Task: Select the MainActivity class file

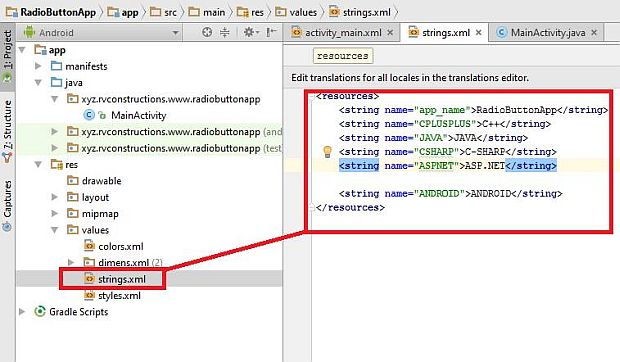Action: point(138,115)
